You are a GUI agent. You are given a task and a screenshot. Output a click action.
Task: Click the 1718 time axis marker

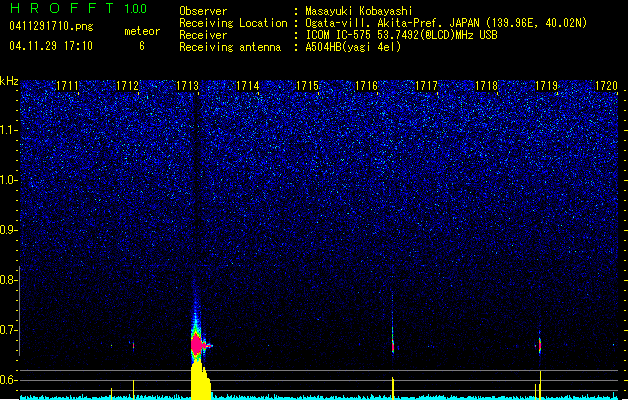[x=486, y=86]
